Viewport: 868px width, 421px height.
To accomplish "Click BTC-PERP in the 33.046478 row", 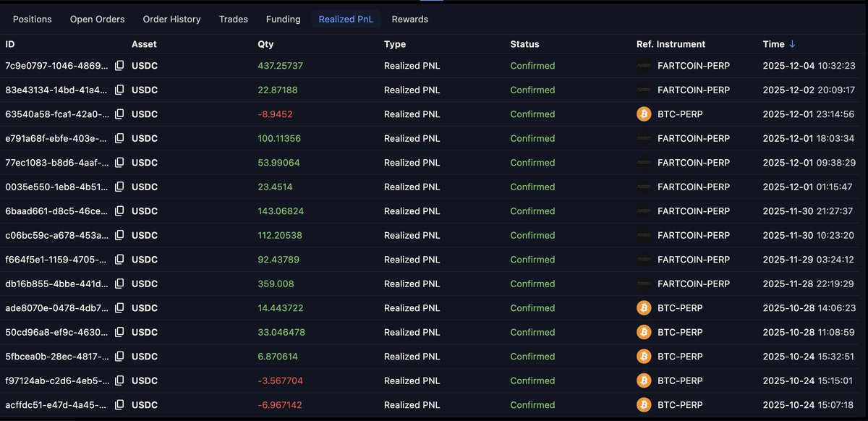I will [680, 333].
